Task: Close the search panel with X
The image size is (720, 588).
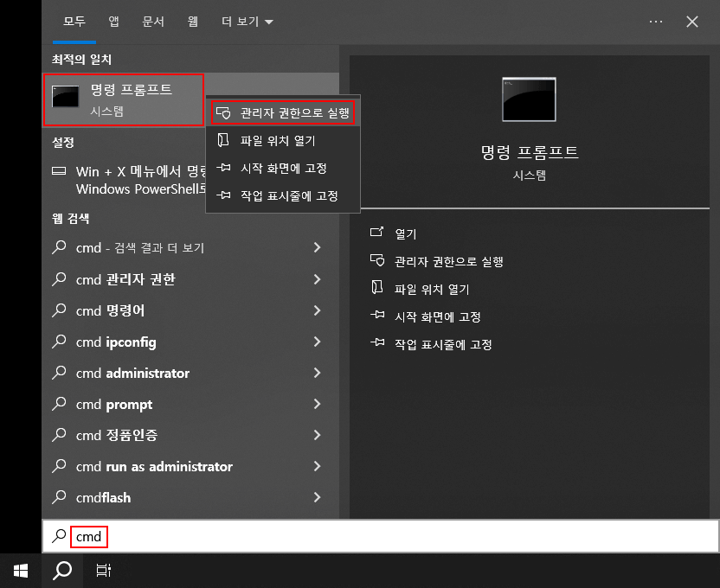Action: [x=692, y=22]
